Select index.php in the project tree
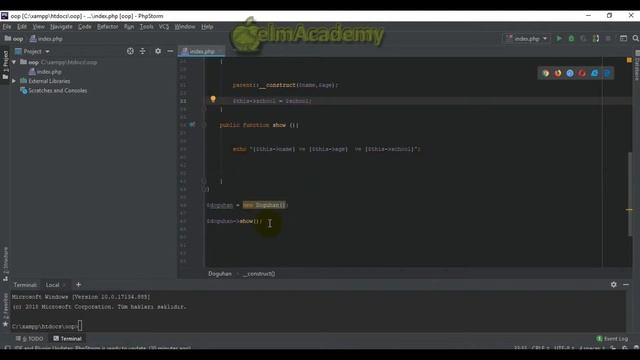Viewport: 640px width, 360px height. click(45, 71)
